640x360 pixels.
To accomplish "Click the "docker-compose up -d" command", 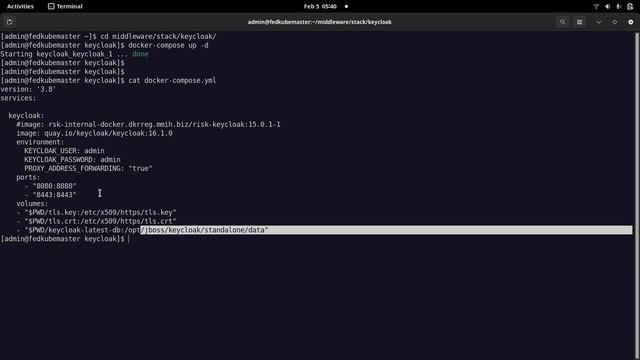I will (168, 45).
